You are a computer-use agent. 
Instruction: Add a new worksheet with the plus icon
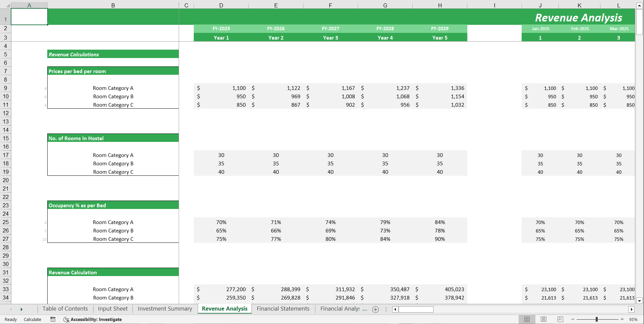click(x=375, y=309)
